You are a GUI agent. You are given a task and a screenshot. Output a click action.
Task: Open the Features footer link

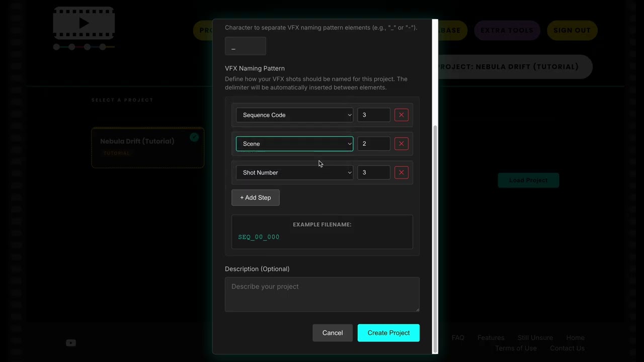[x=491, y=338]
